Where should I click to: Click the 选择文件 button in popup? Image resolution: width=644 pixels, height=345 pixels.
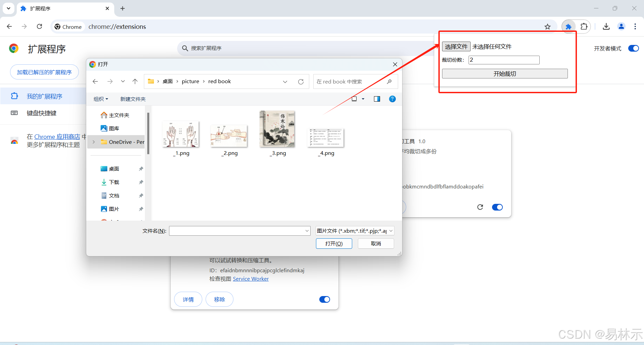pyautogui.click(x=456, y=47)
